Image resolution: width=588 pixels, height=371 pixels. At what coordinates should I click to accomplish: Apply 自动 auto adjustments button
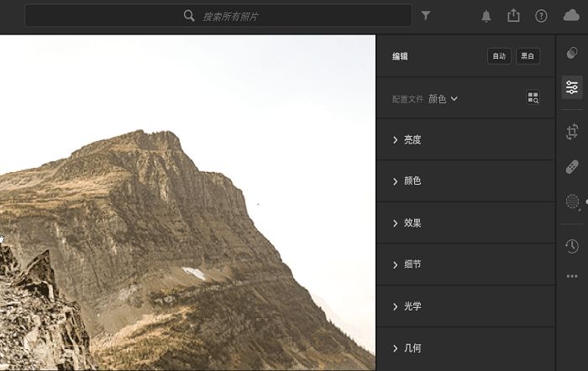pyautogui.click(x=499, y=56)
